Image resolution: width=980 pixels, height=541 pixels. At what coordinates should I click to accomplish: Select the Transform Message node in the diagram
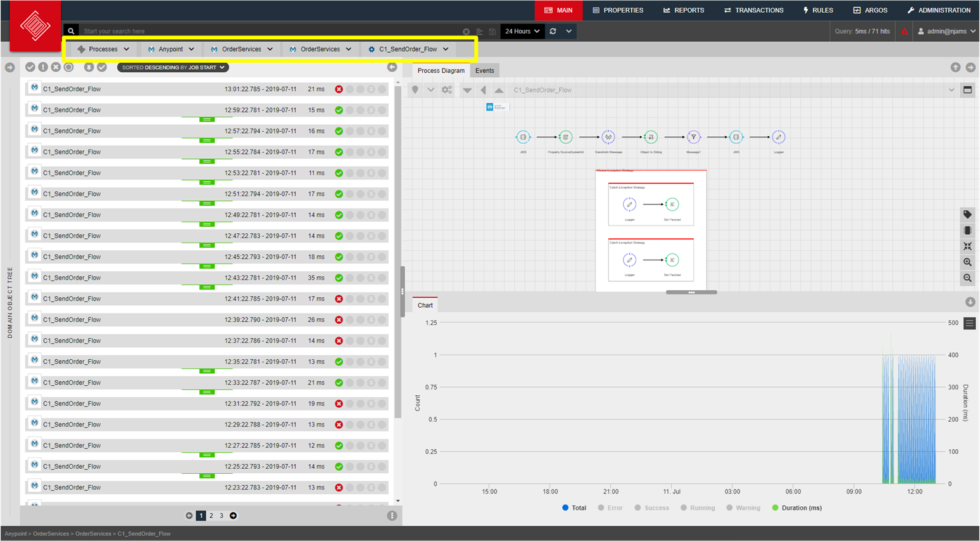[x=608, y=137]
